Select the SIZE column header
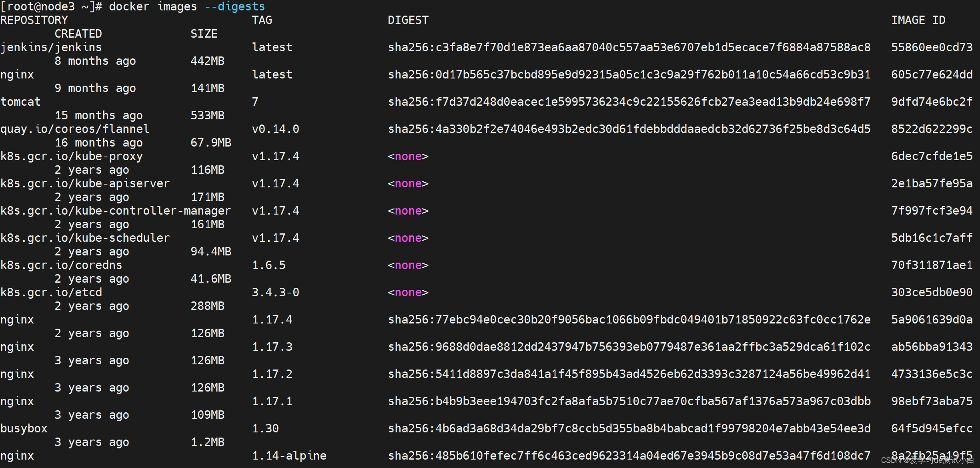The image size is (980, 468). [x=204, y=34]
